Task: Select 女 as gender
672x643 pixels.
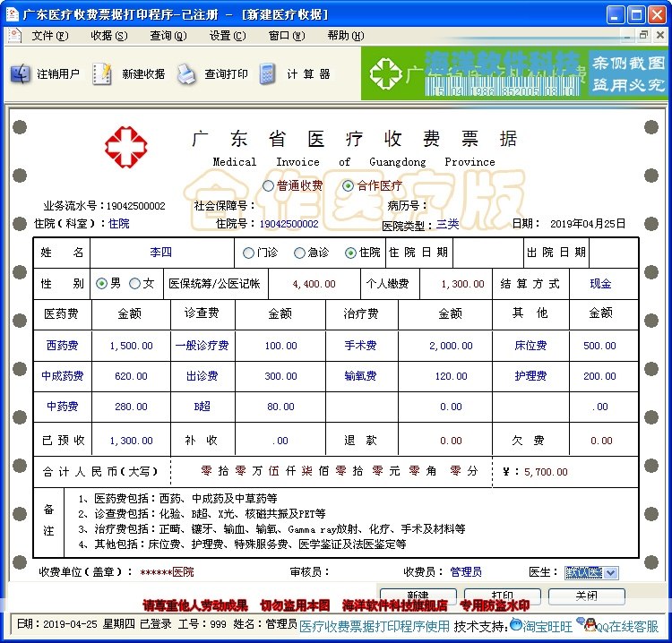Action: tap(134, 284)
